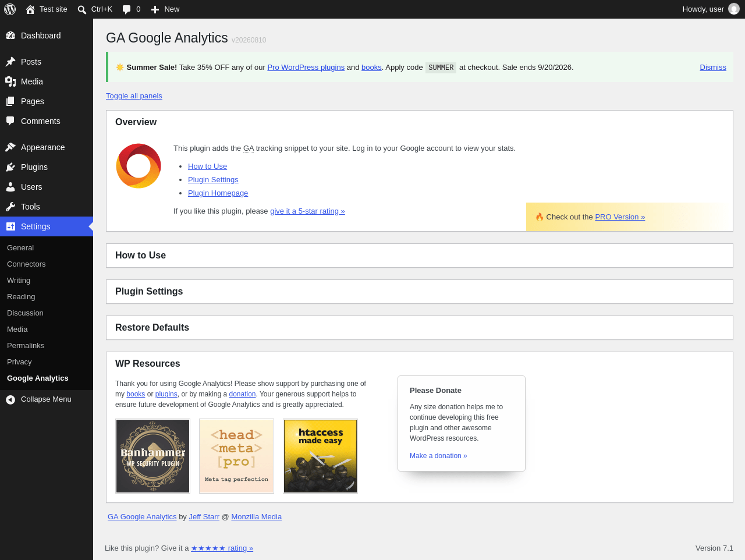
Task: Select Google Analytics submenu item
Action: tap(38, 378)
